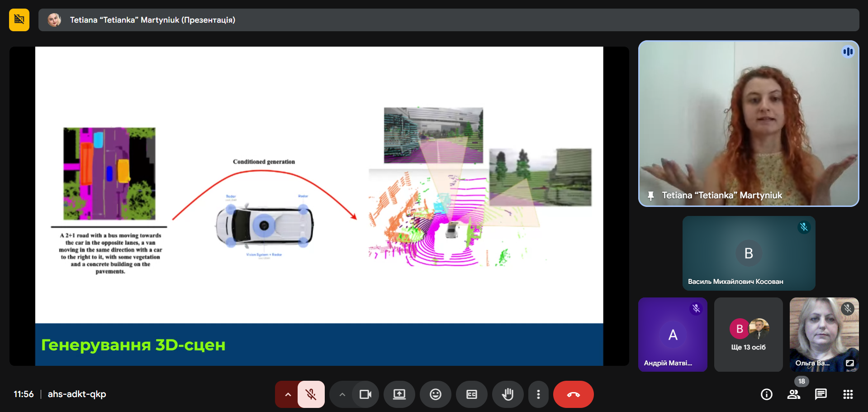Show the participants list
The height and width of the screenshot is (412, 868).
[794, 394]
